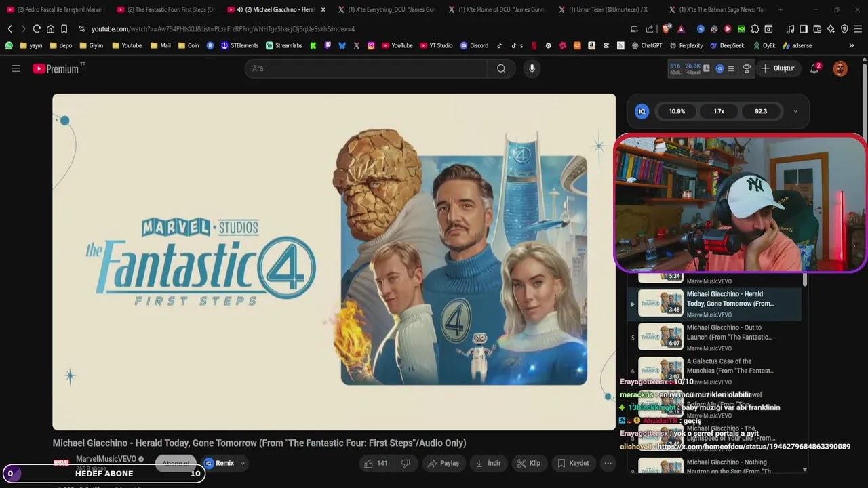Click the Klip clip button

[x=529, y=463]
